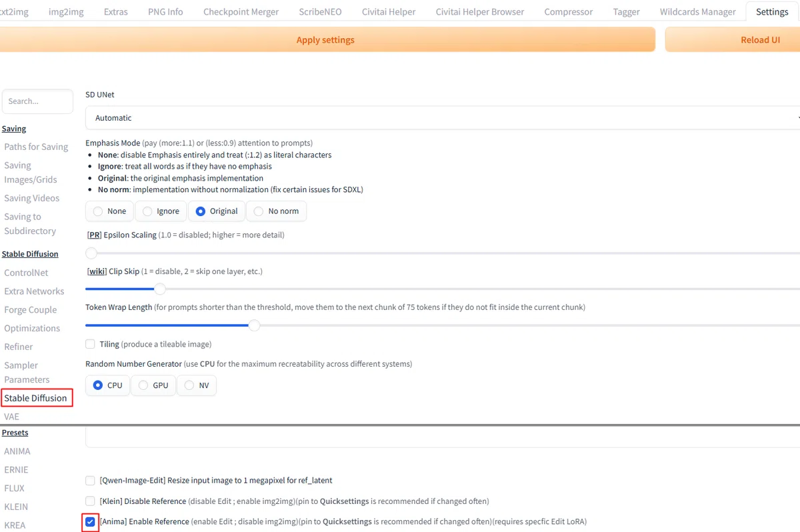
Task: Select the FLUX preset in the sidebar
Action: click(x=15, y=488)
